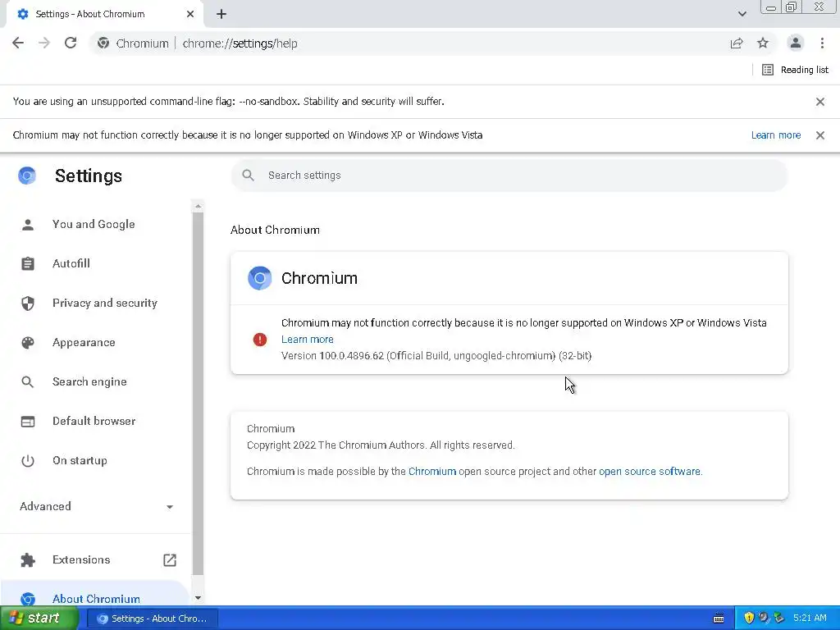Screen dimensions: 840x630
Task: Go back using the browser back arrow
Action: (18, 43)
